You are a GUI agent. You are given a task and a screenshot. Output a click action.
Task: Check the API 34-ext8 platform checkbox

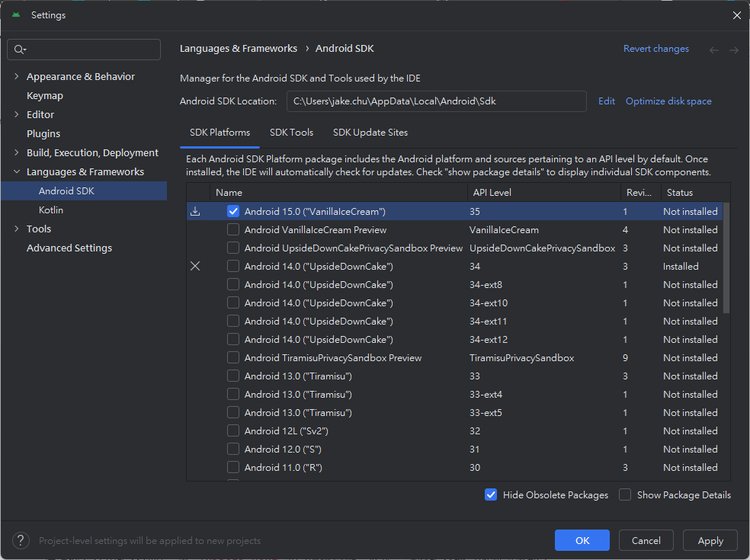tap(233, 284)
